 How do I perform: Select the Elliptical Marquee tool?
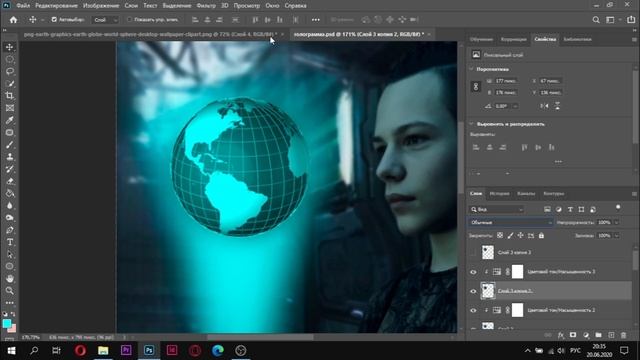pyautogui.click(x=9, y=60)
